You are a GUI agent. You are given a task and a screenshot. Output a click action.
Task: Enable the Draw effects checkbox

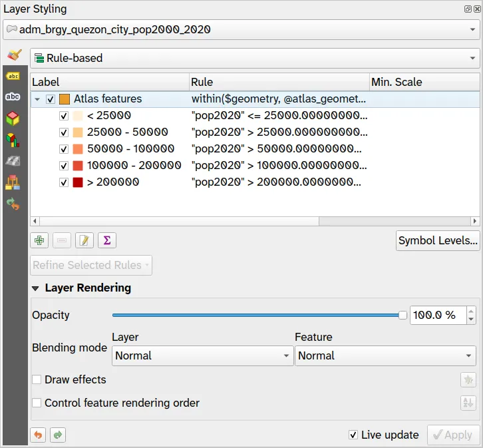[x=37, y=379]
